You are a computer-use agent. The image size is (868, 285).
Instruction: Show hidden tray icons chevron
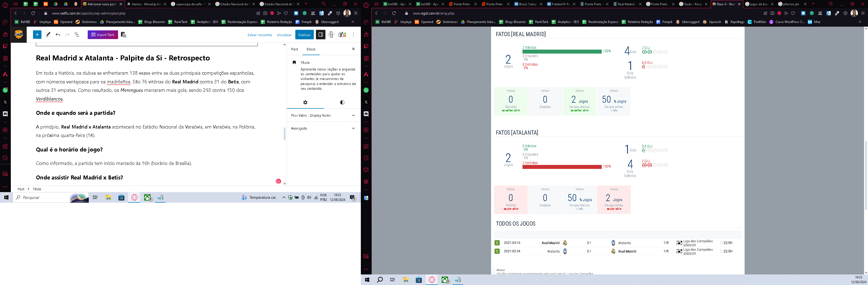284,197
